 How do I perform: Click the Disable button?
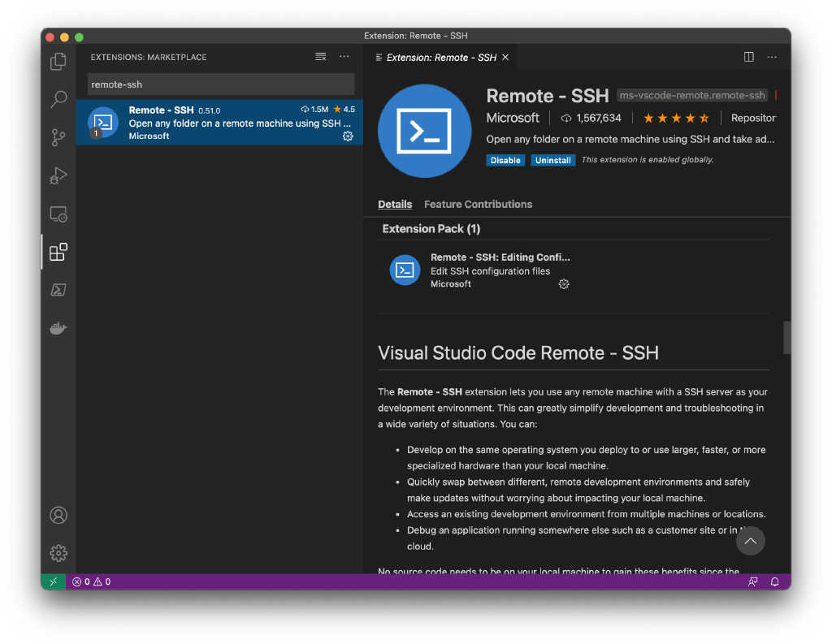pyautogui.click(x=505, y=160)
